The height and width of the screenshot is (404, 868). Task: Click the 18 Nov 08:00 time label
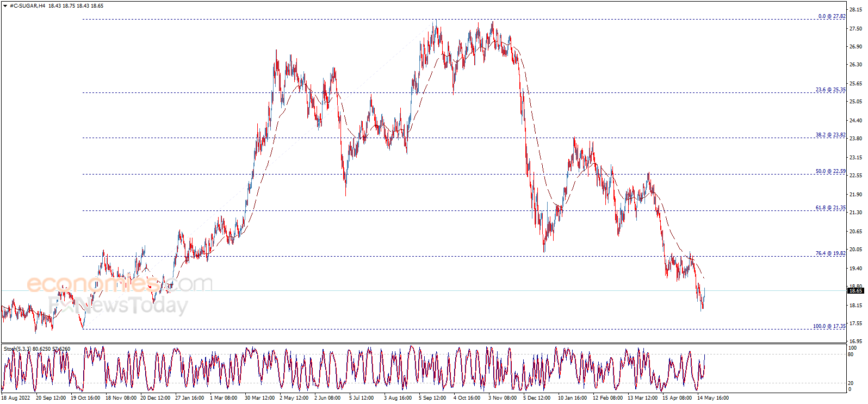tap(122, 397)
